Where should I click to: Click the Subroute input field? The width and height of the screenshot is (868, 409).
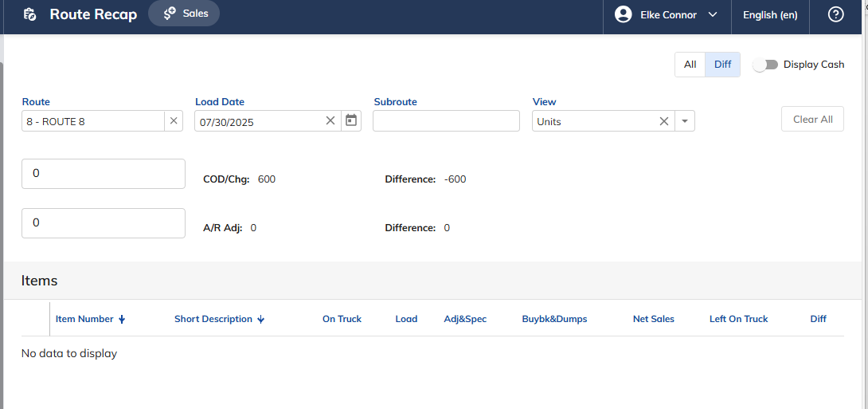446,121
